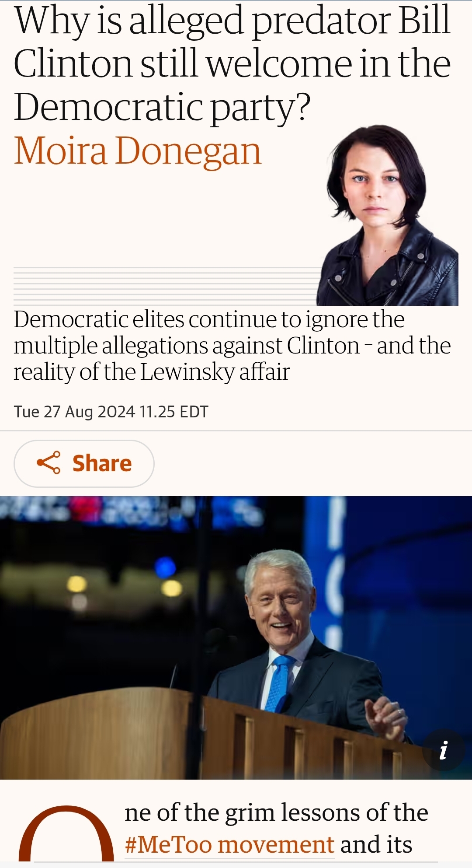Click the standfirst about Democratic elites
Image resolution: width=472 pixels, height=868 pixels.
coord(232,346)
